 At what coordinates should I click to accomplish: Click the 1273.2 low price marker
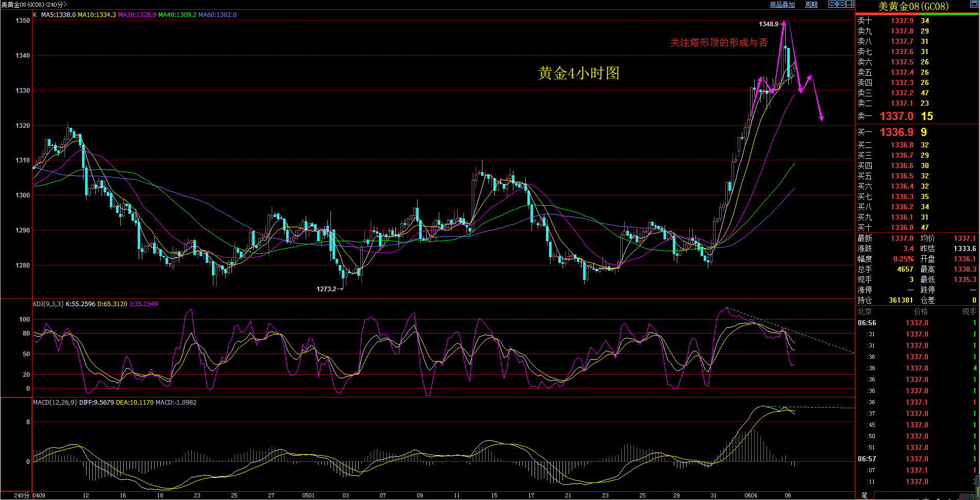point(326,289)
